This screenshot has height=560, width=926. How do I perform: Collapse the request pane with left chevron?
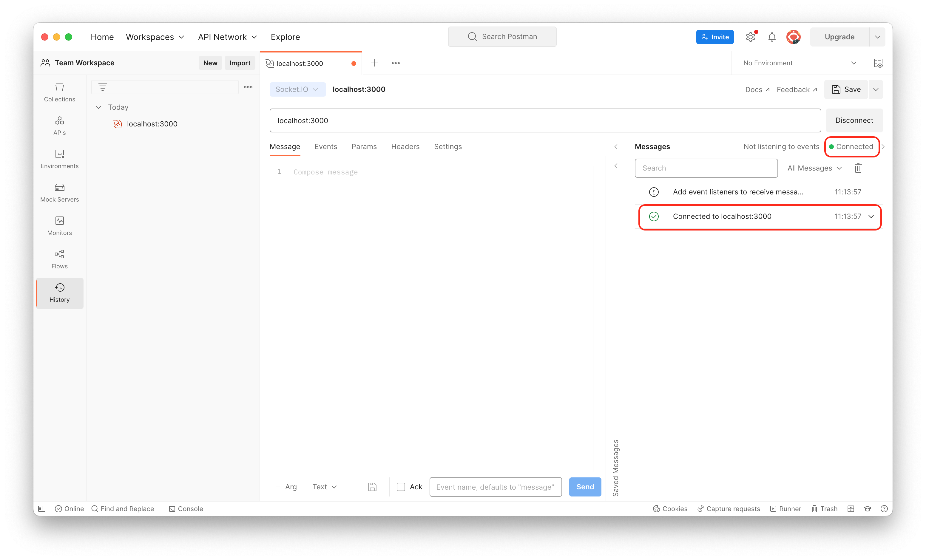pos(615,147)
